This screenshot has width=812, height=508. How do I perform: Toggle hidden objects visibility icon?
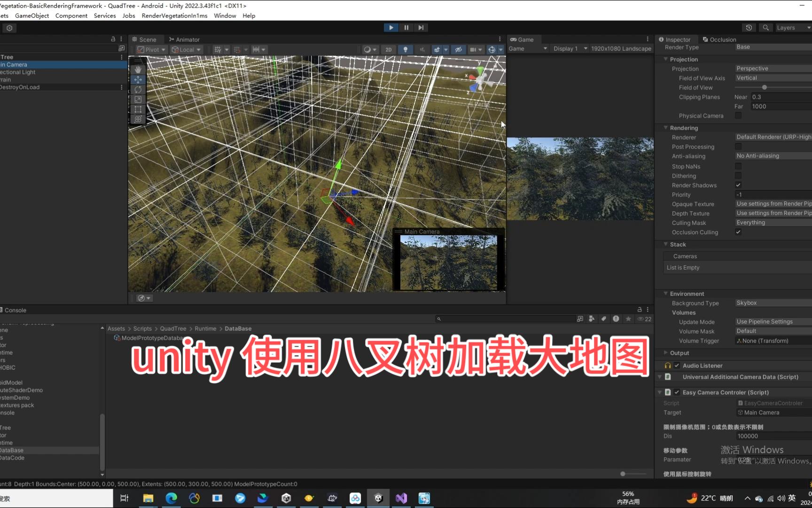click(459, 49)
